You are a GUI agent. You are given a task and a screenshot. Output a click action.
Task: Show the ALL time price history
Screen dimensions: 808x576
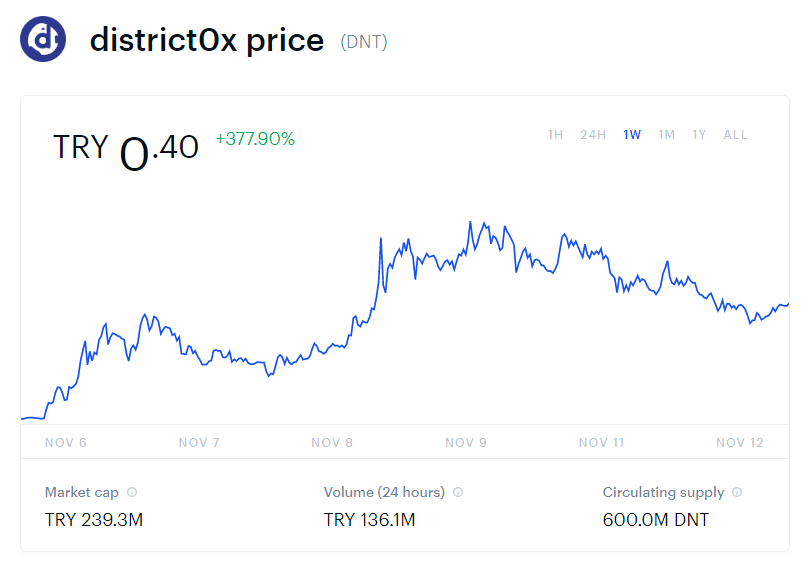click(735, 135)
